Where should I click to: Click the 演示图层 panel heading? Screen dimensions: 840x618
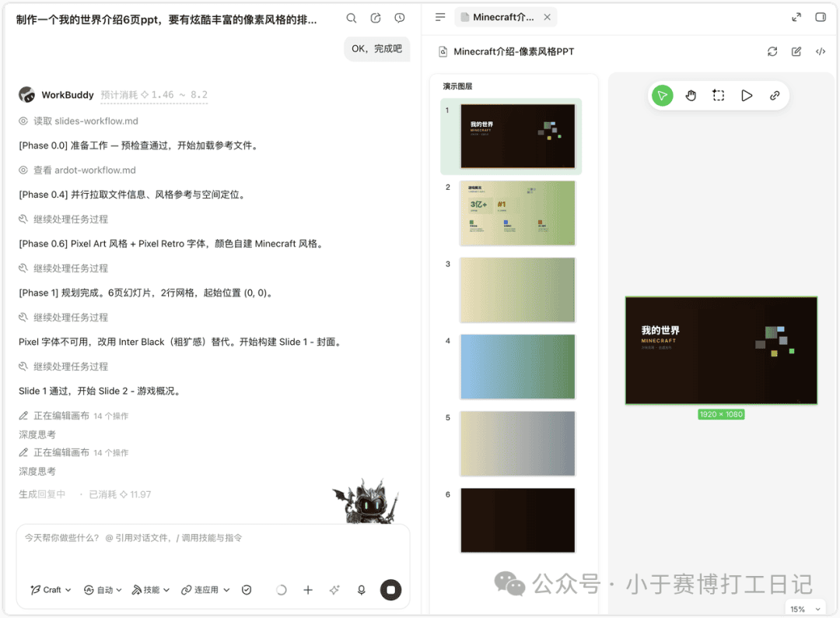tap(457, 86)
